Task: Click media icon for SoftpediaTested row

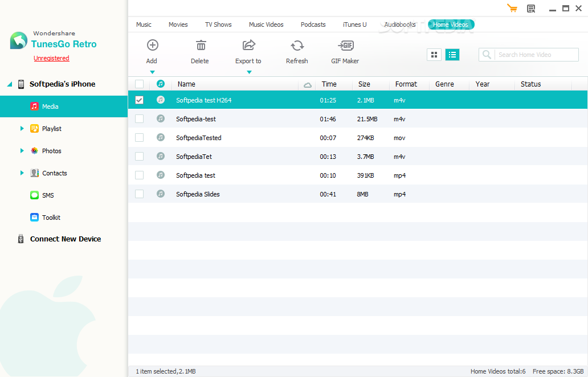Action: pyautogui.click(x=161, y=138)
